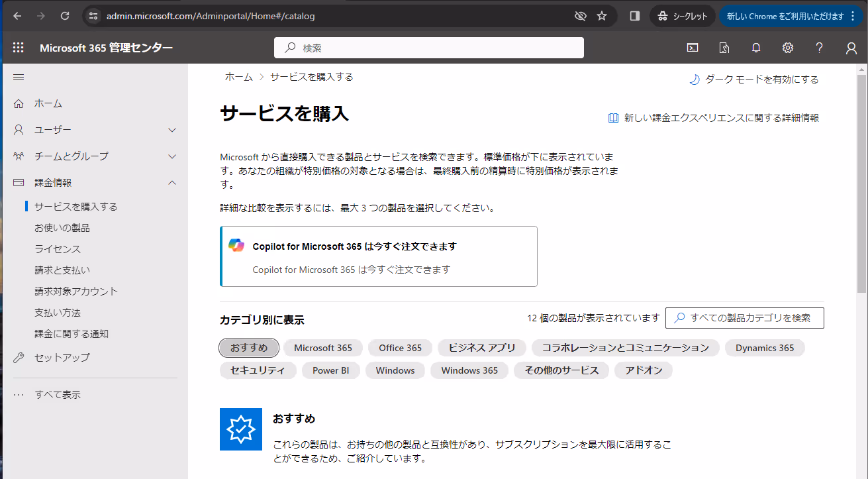Select the Microsoft 365 category pill
Image resolution: width=868 pixels, height=479 pixels.
(323, 348)
